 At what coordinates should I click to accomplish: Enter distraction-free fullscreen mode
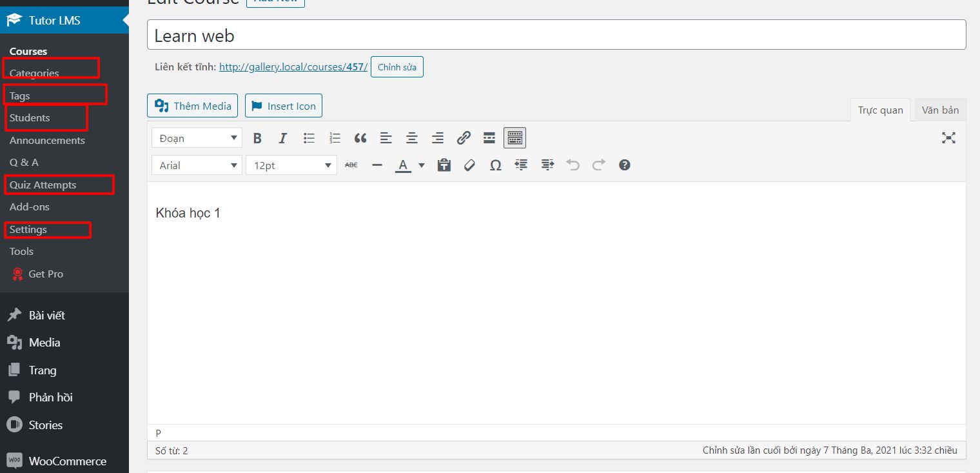pos(948,138)
